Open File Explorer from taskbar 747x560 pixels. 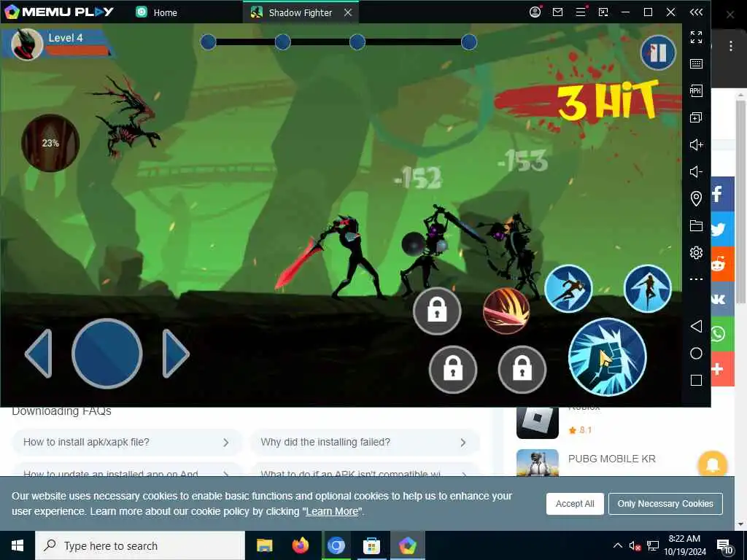[x=264, y=545]
